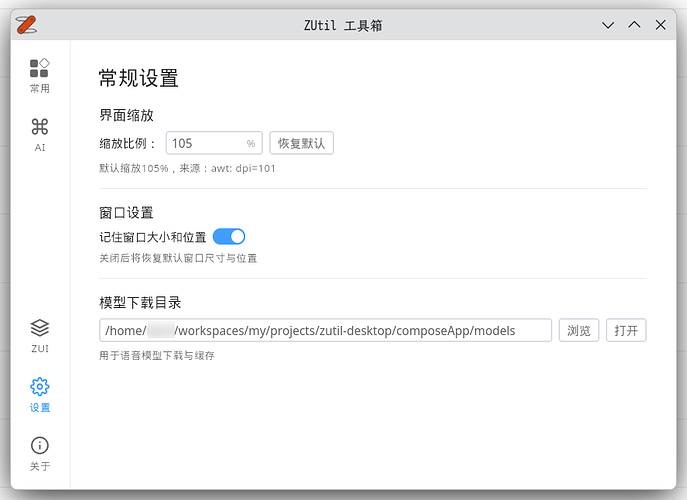Screen dimensions: 687x500
Task: Click the 缩放比例 label
Action: [127, 143]
